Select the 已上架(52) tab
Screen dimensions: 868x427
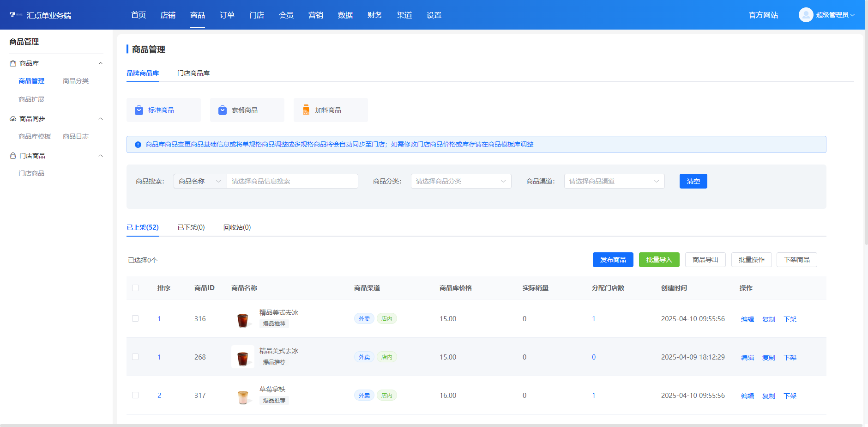coord(143,227)
